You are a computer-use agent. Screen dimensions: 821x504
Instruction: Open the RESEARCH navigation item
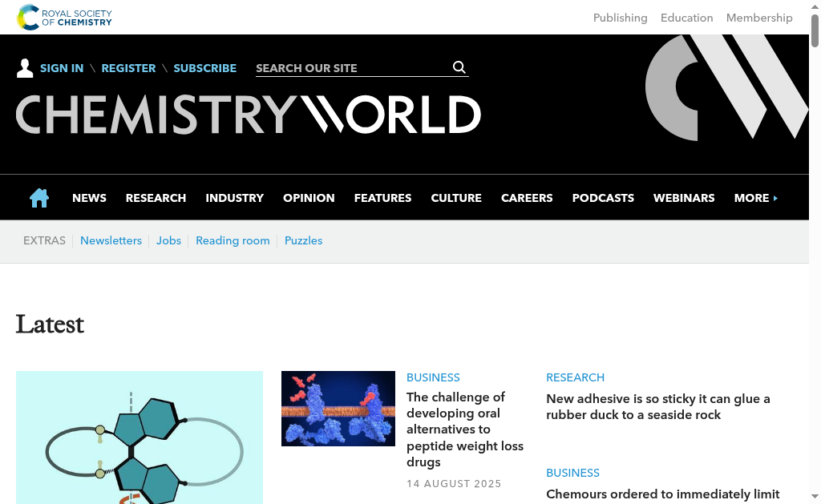(x=156, y=198)
